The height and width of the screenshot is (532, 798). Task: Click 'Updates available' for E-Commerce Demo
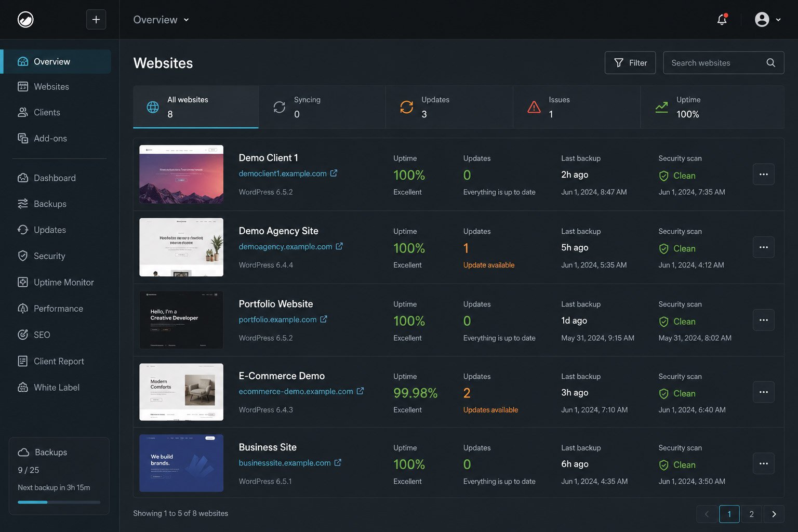[x=490, y=410]
